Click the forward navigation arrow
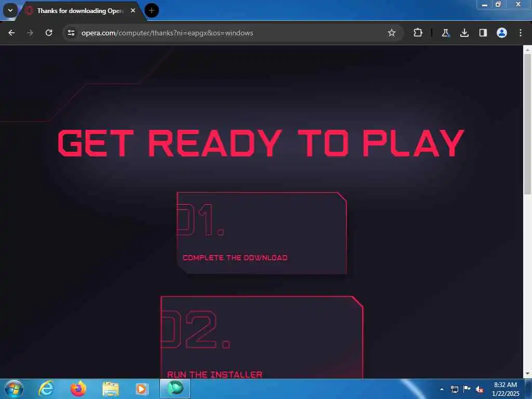Image resolution: width=532 pixels, height=399 pixels. pyautogui.click(x=30, y=33)
